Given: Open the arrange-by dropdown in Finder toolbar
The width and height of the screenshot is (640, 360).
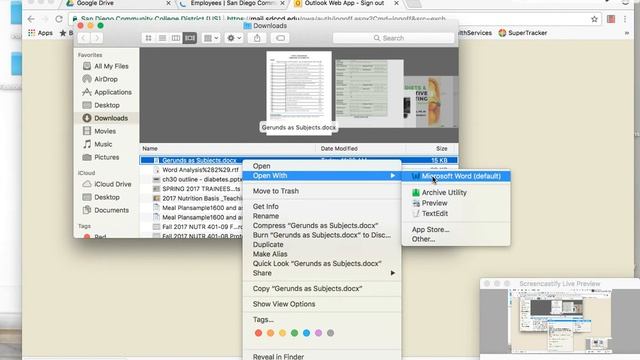Looking at the screenshot, I should point(211,38).
